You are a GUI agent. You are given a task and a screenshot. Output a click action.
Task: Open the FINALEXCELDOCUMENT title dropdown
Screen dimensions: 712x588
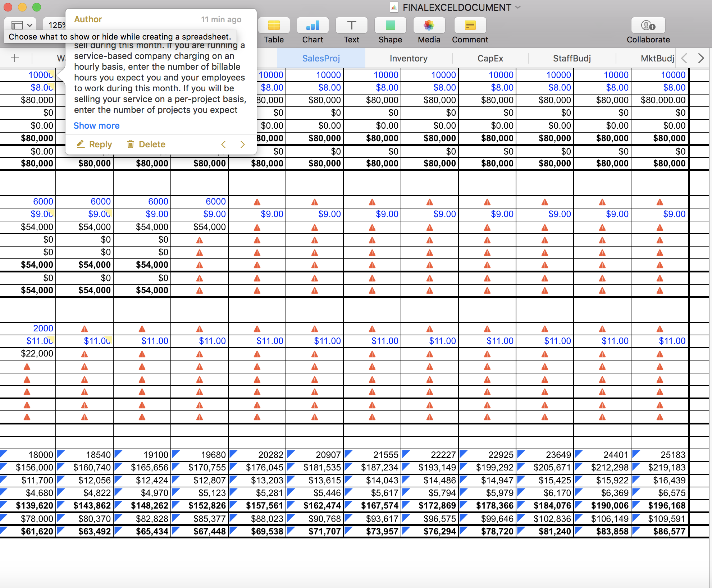click(518, 7)
